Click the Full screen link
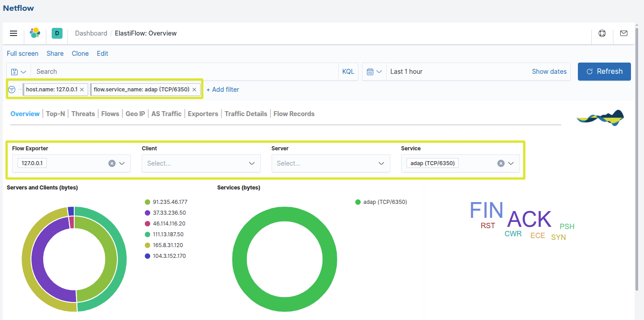 click(22, 54)
